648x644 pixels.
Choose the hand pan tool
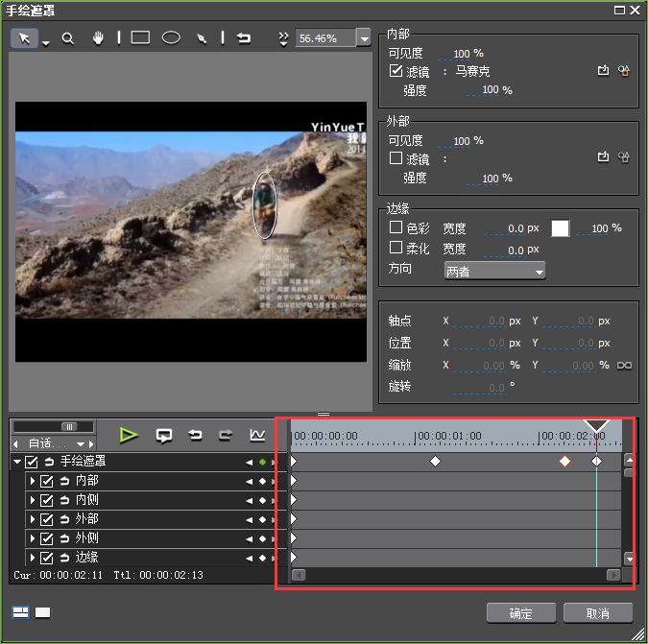point(98,38)
